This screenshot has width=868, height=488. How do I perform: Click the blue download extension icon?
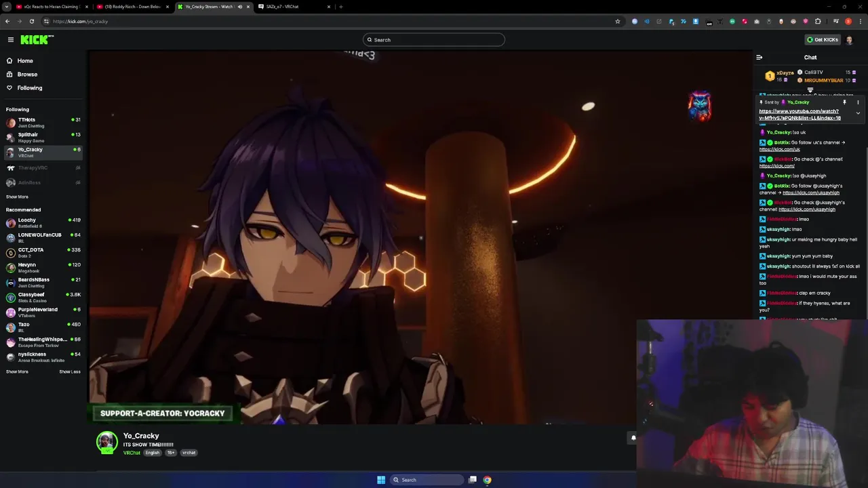(x=695, y=22)
